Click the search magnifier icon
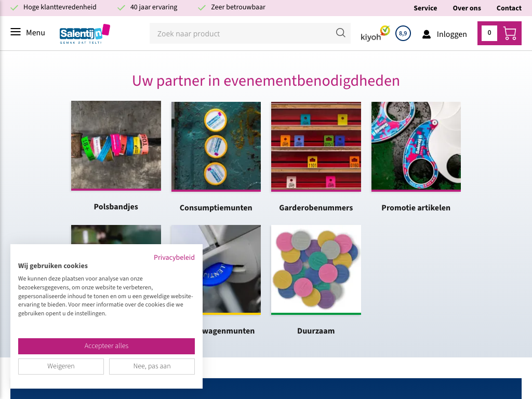The height and width of the screenshot is (399, 532). 340,33
